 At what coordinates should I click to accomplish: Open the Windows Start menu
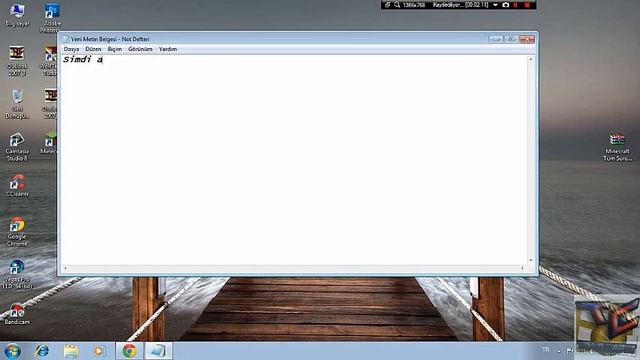(12, 351)
